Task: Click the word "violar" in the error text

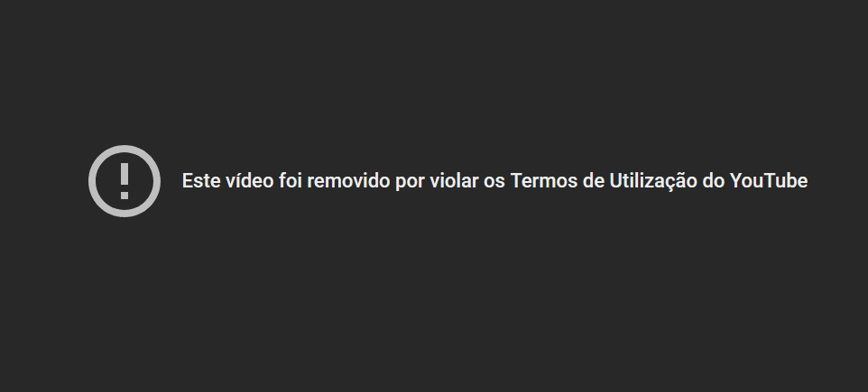Action: (454, 181)
